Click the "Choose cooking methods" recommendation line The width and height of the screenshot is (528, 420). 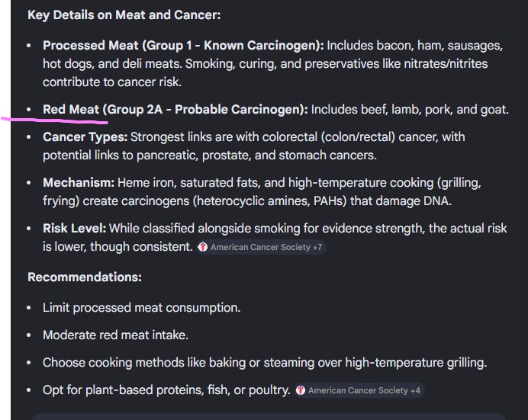point(264,363)
